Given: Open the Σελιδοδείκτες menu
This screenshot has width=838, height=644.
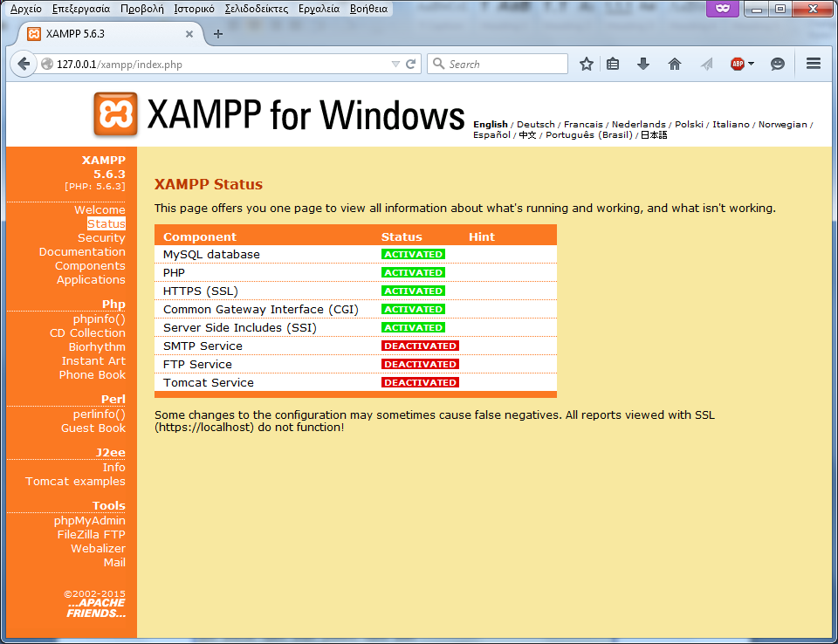Looking at the screenshot, I should tap(257, 9).
